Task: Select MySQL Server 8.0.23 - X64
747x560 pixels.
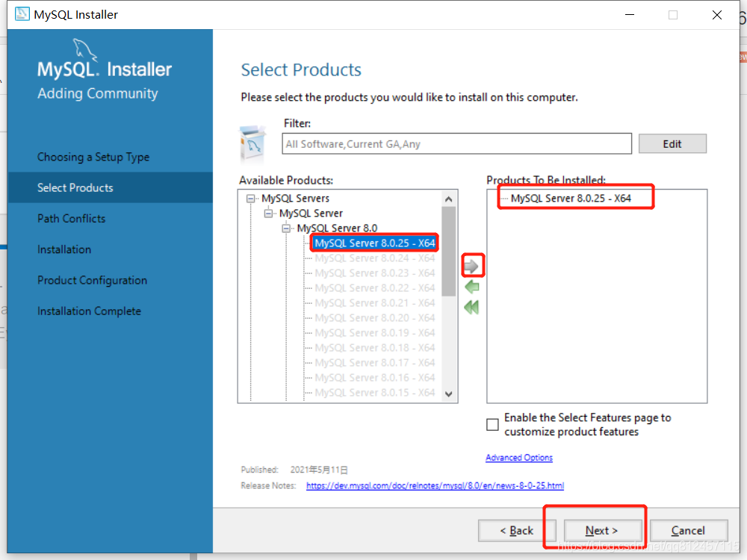Action: [x=375, y=273]
